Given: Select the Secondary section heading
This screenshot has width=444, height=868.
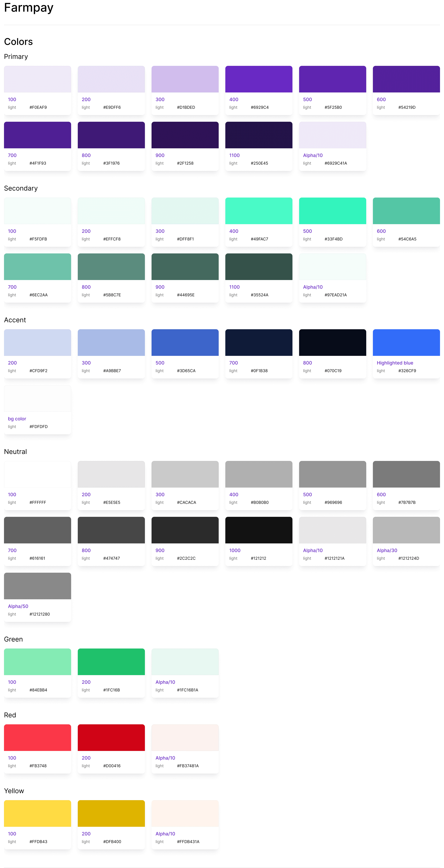Looking at the screenshot, I should coord(21,188).
